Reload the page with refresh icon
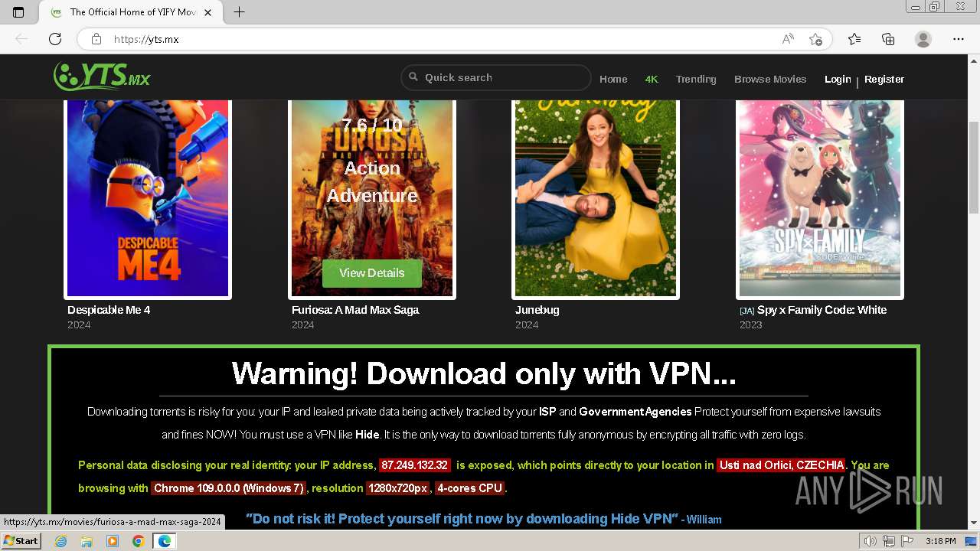Screen dimensions: 980x551 coord(55,39)
